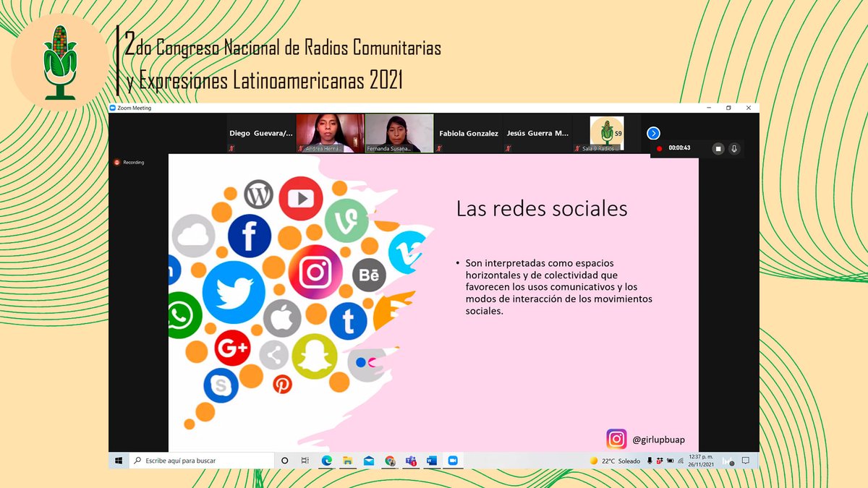
Task: Click the Zoom Meeting window title
Action: click(134, 108)
